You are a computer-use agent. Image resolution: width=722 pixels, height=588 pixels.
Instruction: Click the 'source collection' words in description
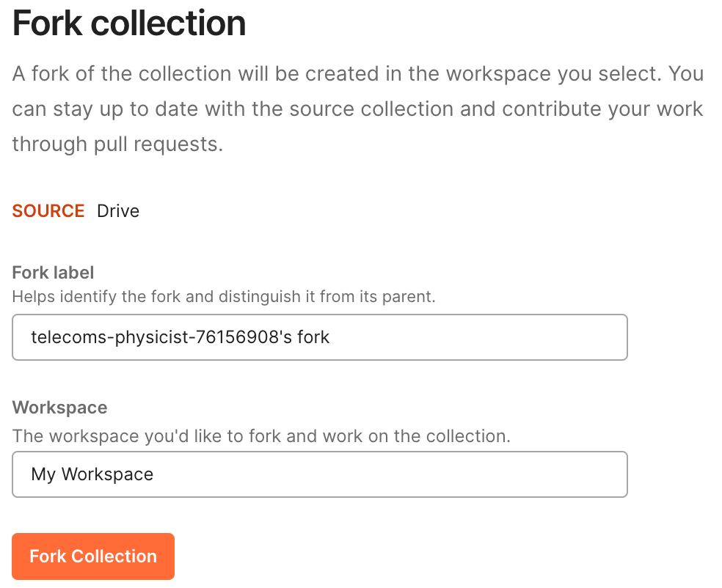371,109
